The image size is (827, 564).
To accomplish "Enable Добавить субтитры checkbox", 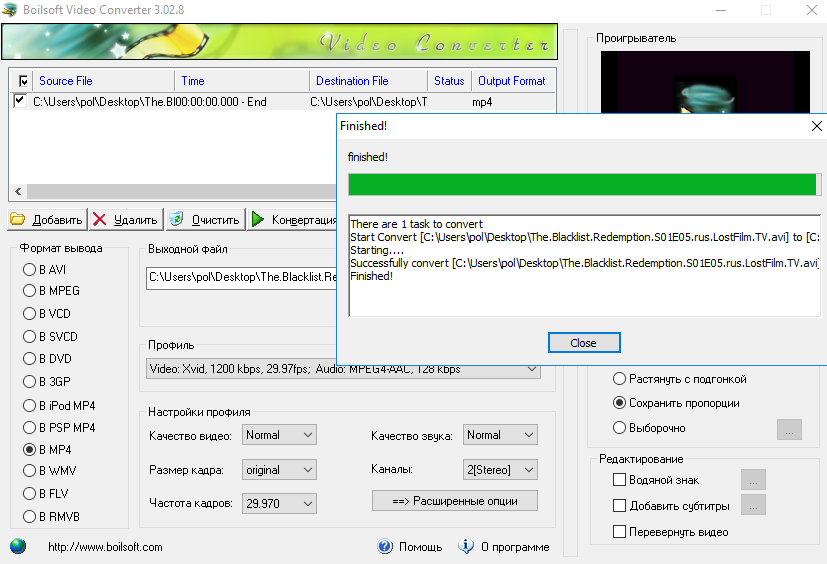I will (x=619, y=505).
